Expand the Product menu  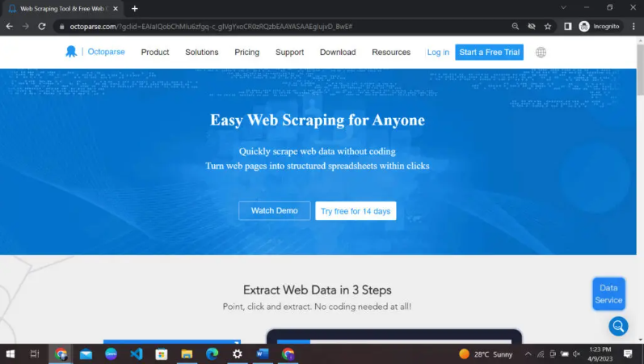point(154,52)
